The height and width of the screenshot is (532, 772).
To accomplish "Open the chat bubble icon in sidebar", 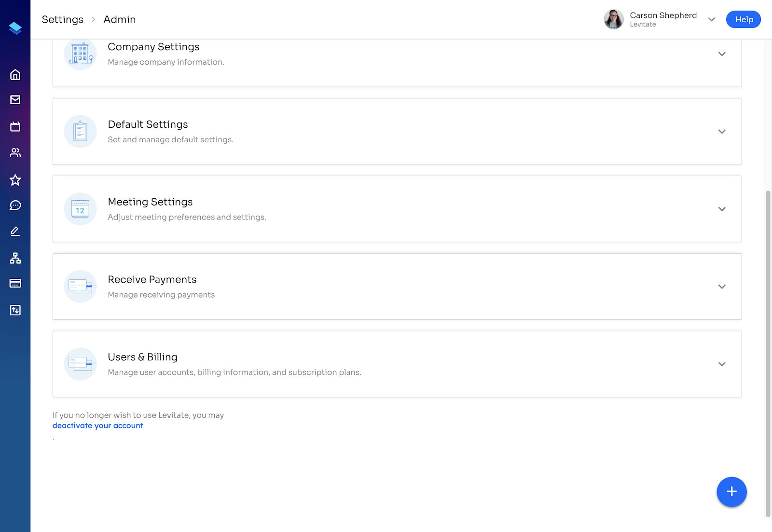I will pyautogui.click(x=15, y=205).
